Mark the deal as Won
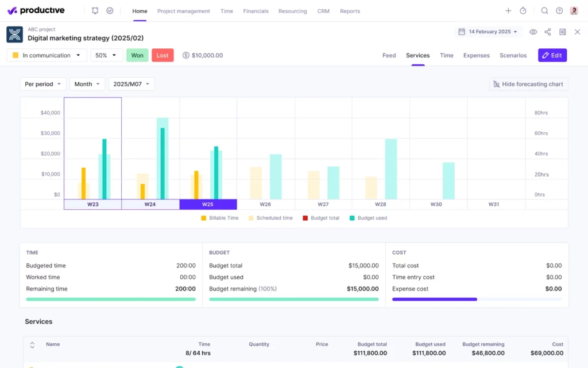Image resolution: width=588 pixels, height=368 pixels. 137,55
